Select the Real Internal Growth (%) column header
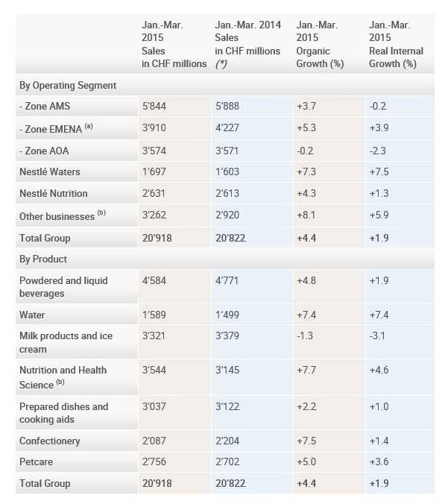Viewport: 448px width, 504px height. (x=396, y=45)
